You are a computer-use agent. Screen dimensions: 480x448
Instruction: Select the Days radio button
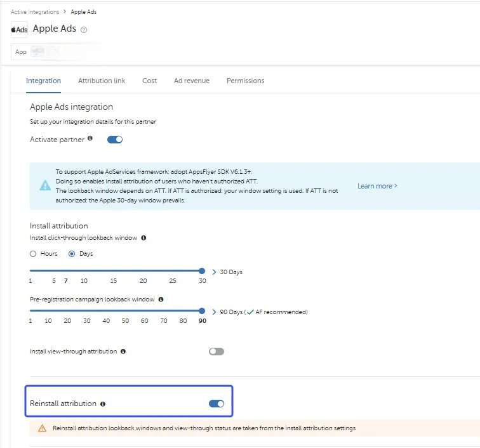point(72,254)
